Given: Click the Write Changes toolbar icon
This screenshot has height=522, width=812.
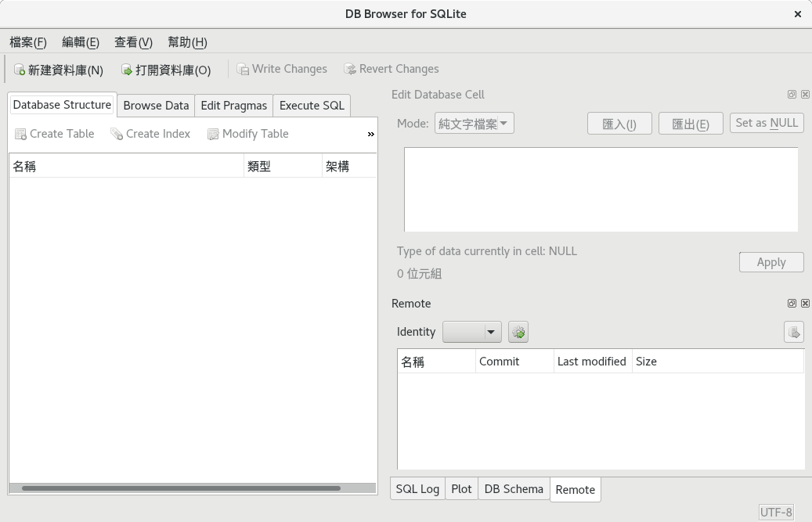Looking at the screenshot, I should pyautogui.click(x=243, y=70).
